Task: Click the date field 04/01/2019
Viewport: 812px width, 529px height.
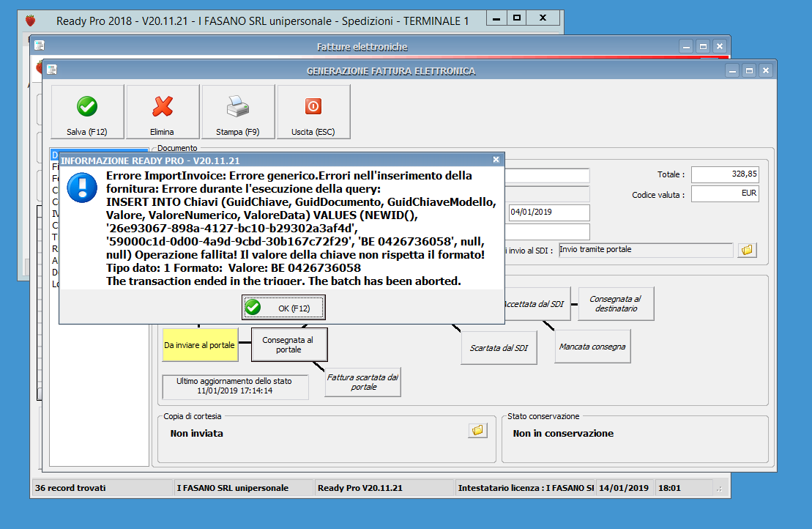Action: point(549,212)
